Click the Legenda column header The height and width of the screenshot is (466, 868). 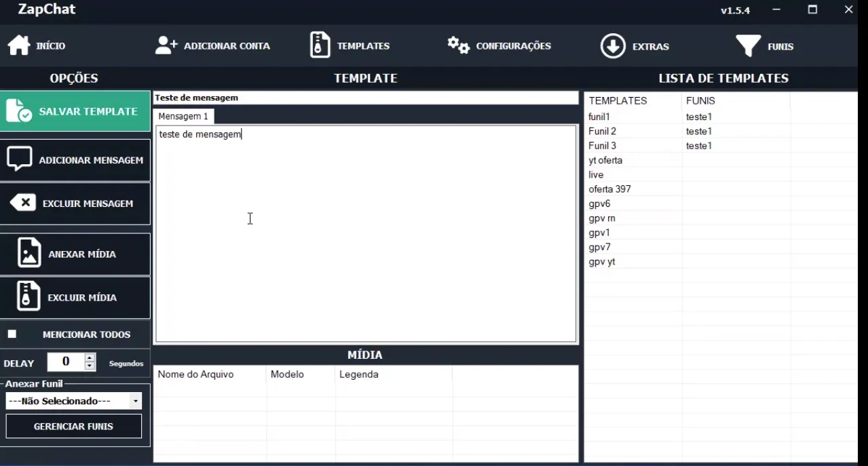(394, 374)
